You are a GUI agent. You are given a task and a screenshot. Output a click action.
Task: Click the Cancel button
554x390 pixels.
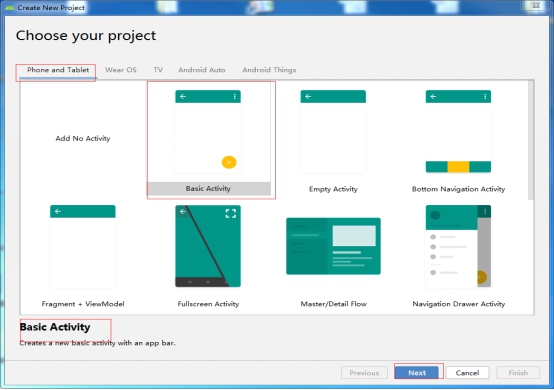pos(467,373)
